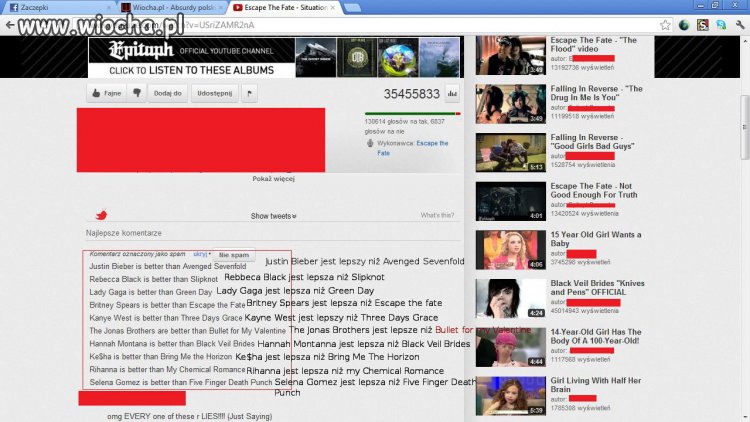Click "45014943 wyświetlenia" view count

pyautogui.click(x=584, y=311)
